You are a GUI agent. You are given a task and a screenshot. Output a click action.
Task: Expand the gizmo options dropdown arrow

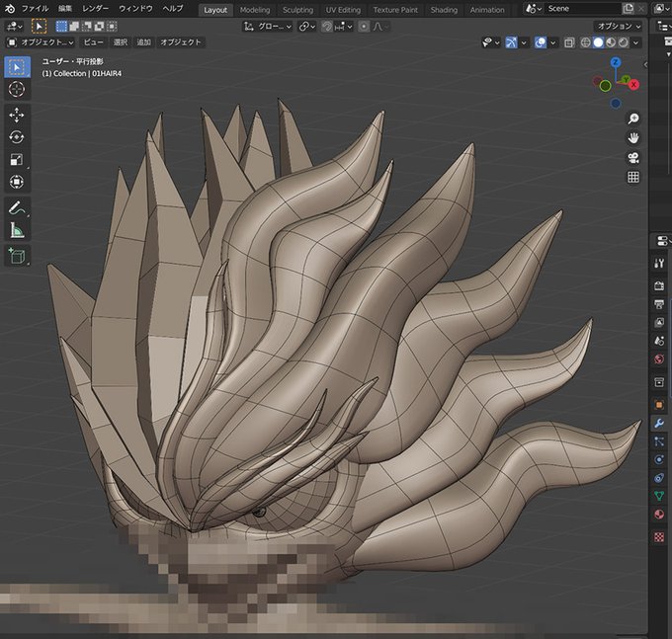click(524, 42)
